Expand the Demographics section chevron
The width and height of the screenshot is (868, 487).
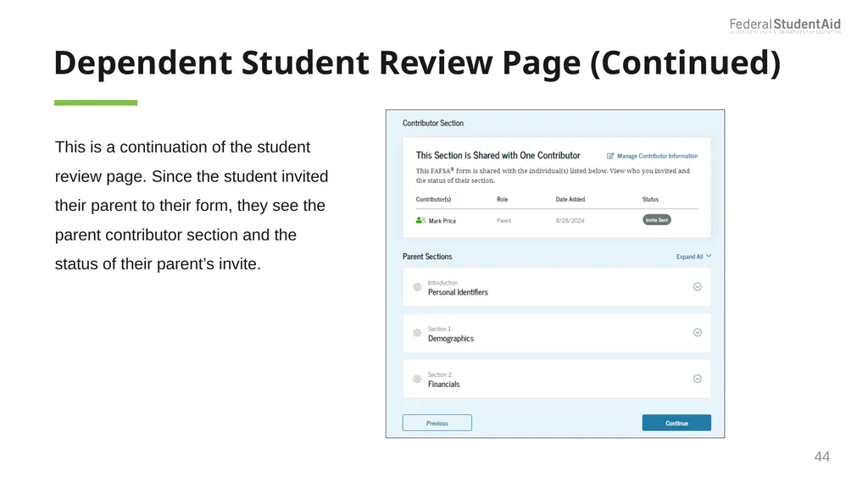[x=698, y=333]
